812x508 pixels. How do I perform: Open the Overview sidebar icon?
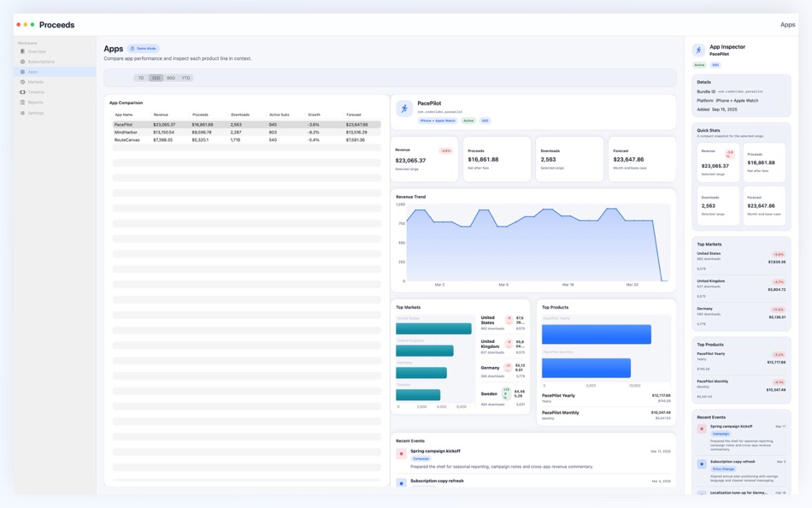click(22, 51)
